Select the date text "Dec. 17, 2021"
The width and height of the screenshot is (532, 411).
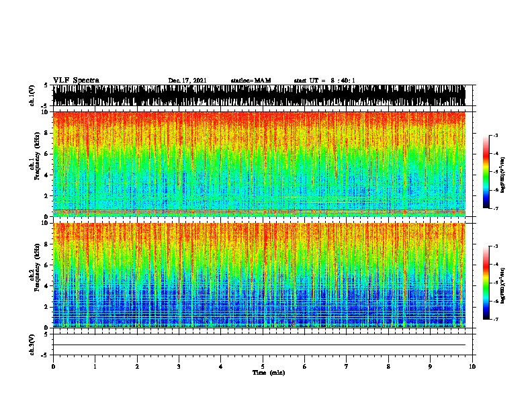[x=187, y=81]
